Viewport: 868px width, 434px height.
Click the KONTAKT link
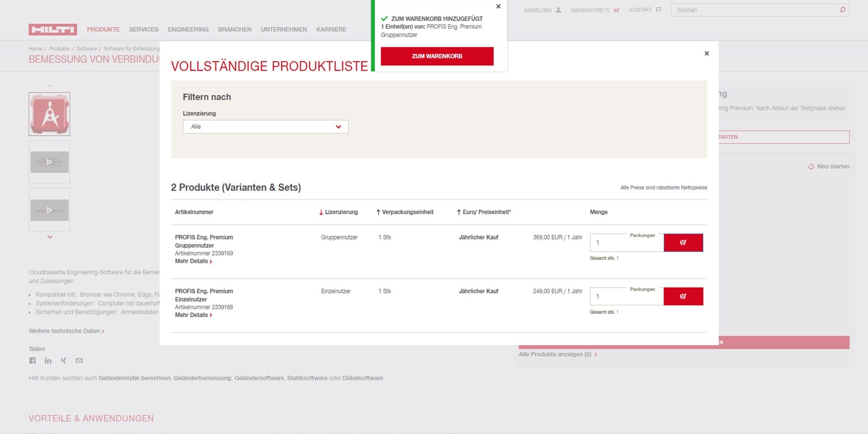coord(645,10)
